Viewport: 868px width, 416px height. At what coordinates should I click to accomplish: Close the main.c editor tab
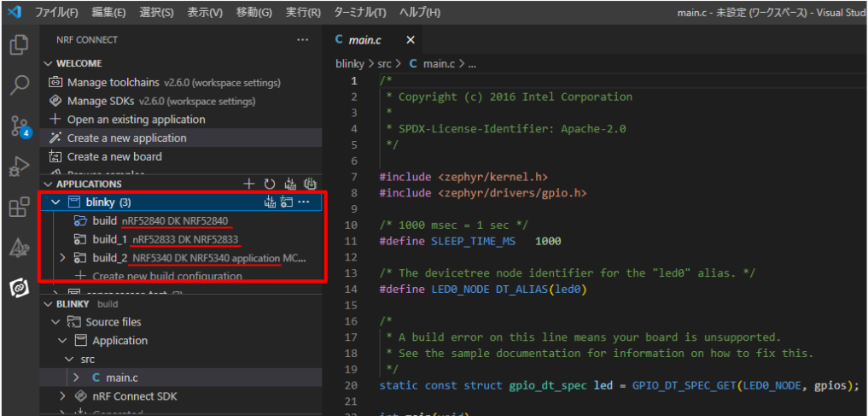[x=411, y=40]
